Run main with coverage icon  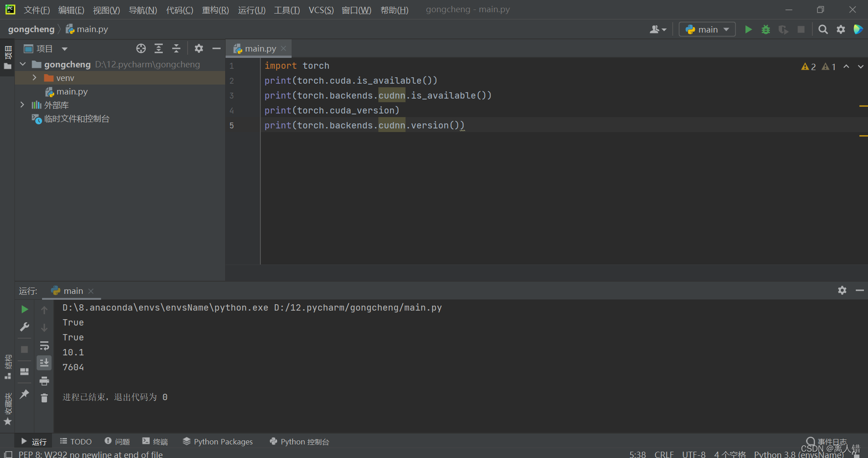[783, 29]
